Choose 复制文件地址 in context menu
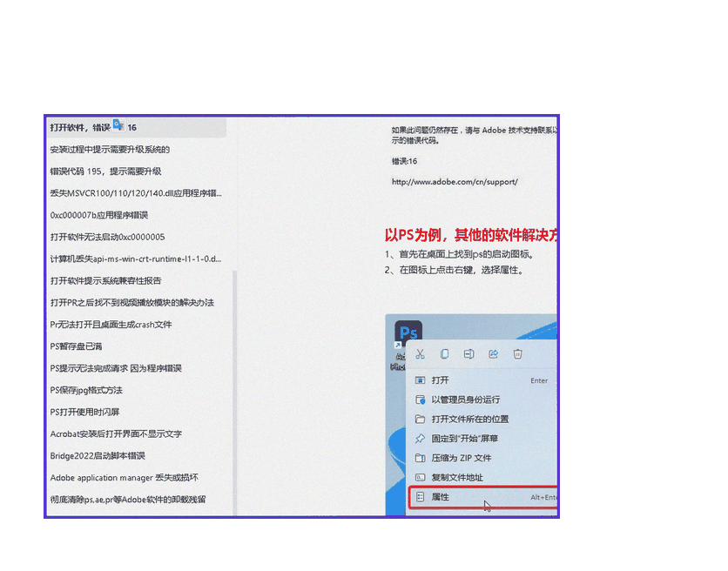 (482, 478)
